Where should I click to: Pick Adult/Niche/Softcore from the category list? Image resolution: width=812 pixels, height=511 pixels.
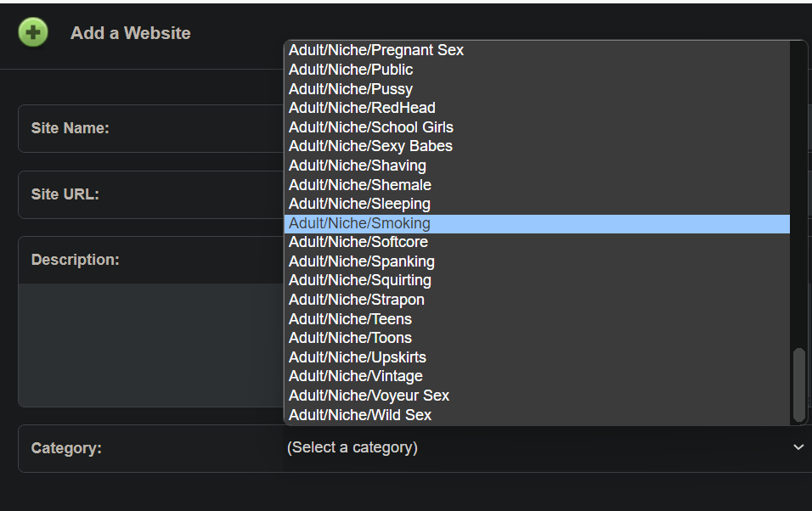point(358,242)
